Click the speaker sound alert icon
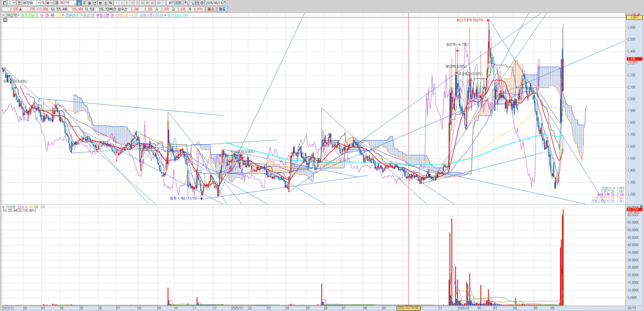 [x=48, y=3]
